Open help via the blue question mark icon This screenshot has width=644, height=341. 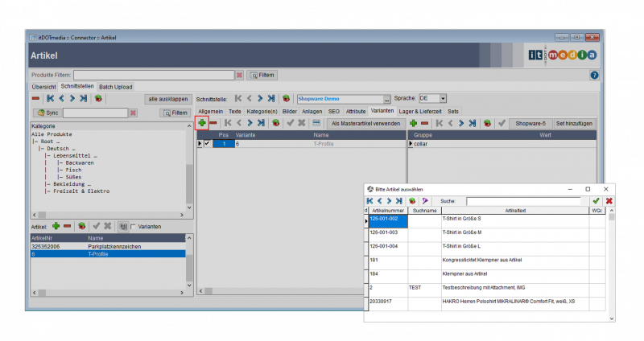click(x=594, y=75)
